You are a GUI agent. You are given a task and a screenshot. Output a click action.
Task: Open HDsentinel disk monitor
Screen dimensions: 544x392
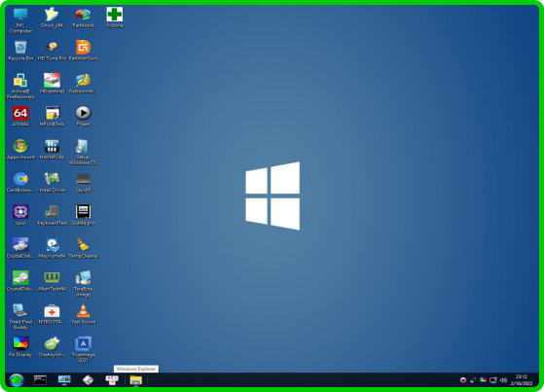click(52, 84)
